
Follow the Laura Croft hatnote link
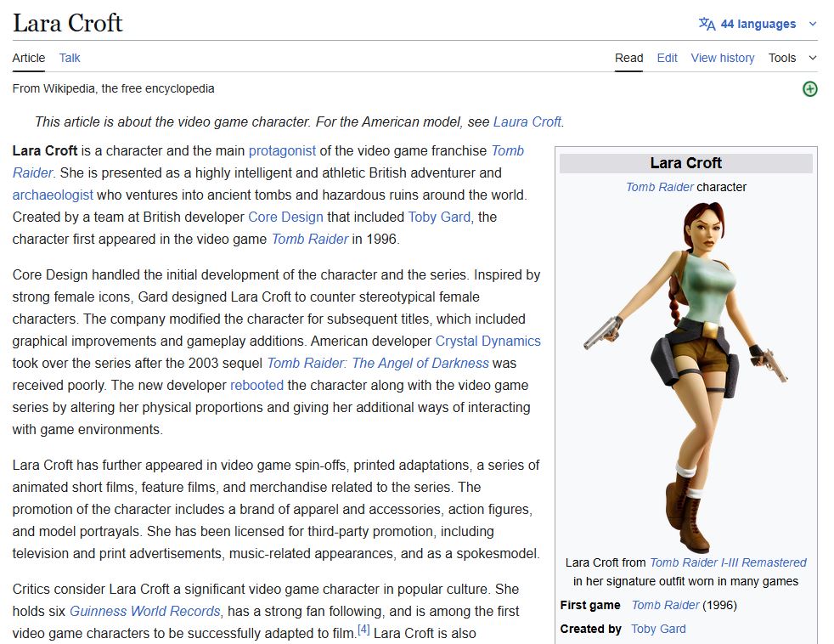coord(527,121)
